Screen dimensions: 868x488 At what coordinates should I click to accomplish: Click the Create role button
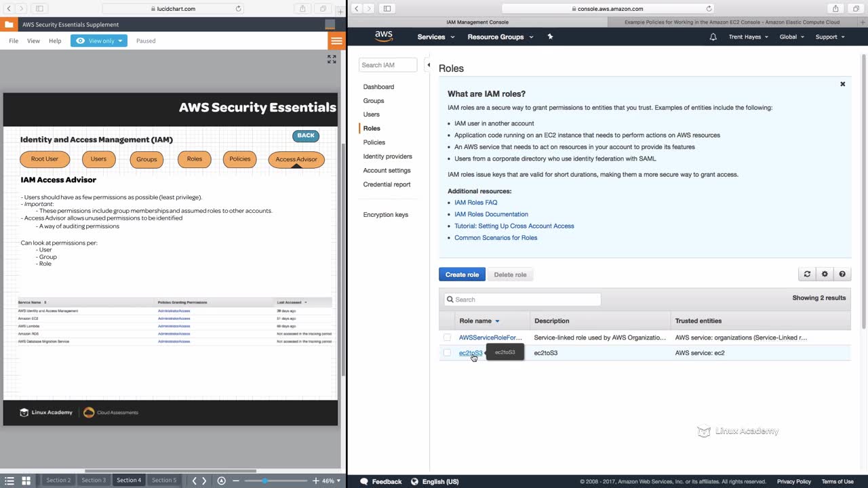pos(462,274)
